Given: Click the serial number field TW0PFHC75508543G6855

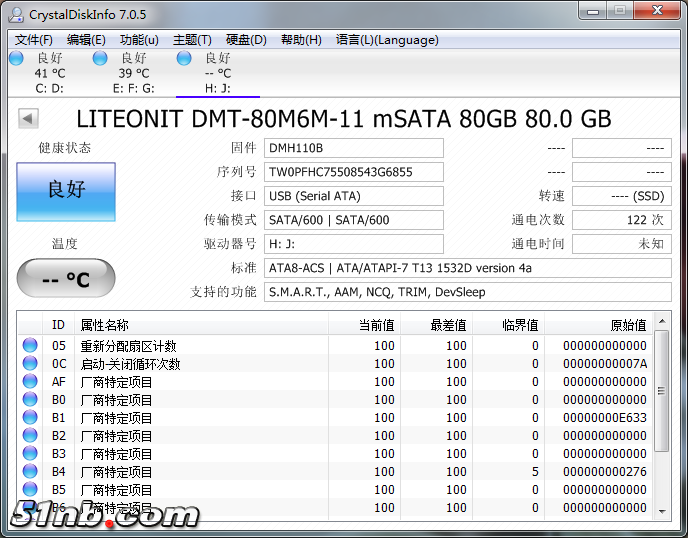Looking at the screenshot, I should 354,172.
